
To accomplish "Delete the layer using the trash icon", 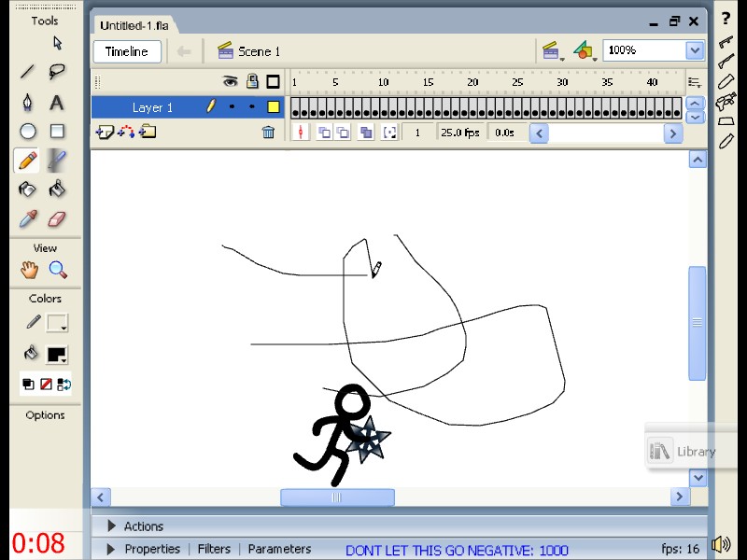I will (x=269, y=132).
